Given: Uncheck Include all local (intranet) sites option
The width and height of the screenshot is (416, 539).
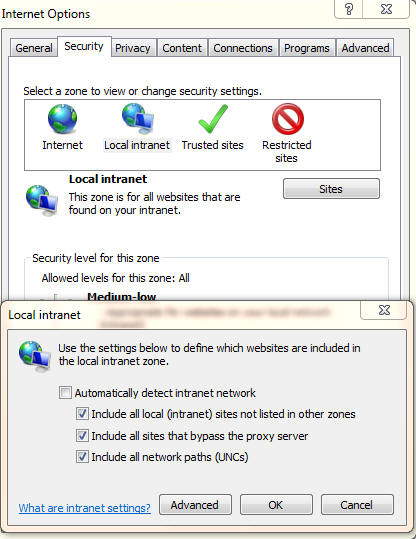Looking at the screenshot, I should (x=82, y=414).
